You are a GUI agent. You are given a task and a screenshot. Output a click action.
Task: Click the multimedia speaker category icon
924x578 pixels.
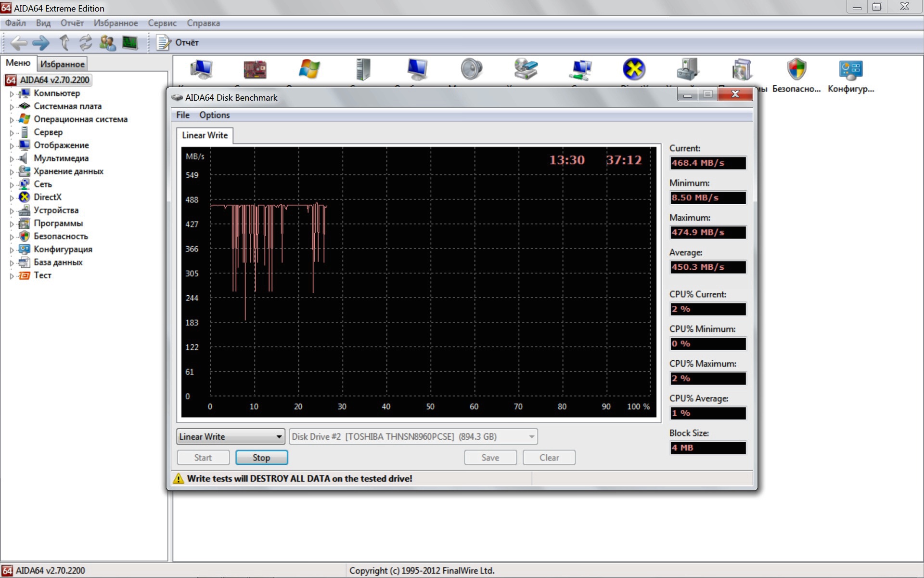click(x=471, y=69)
